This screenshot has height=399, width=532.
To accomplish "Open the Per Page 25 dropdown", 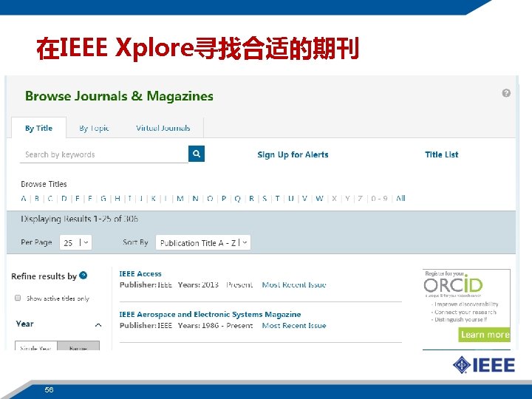I will coord(75,242).
